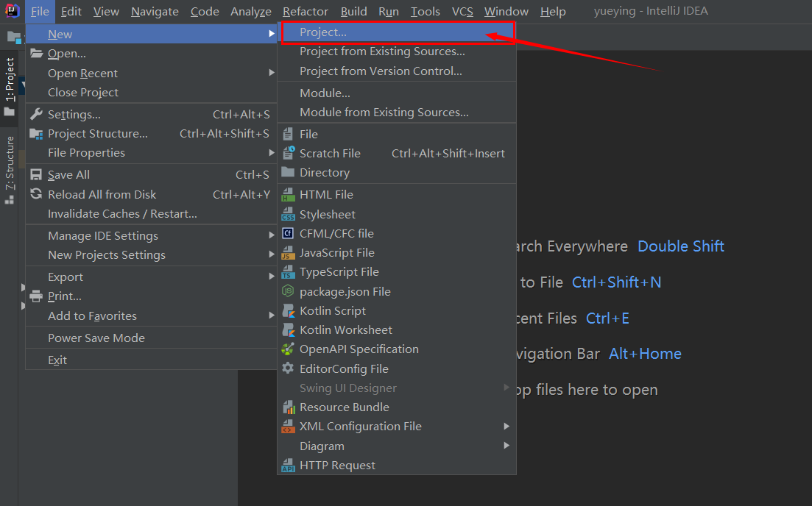Click the Scratch File icon
The image size is (812, 506).
point(288,153)
